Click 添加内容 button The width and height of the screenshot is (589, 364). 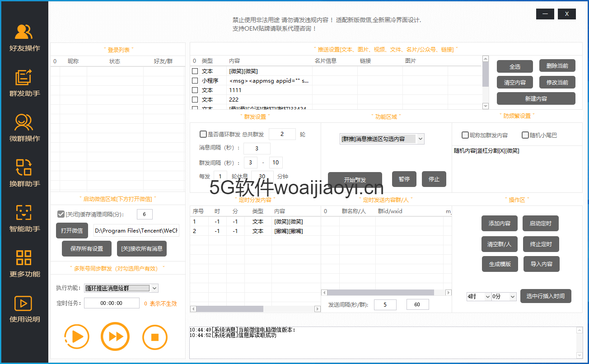499,223
